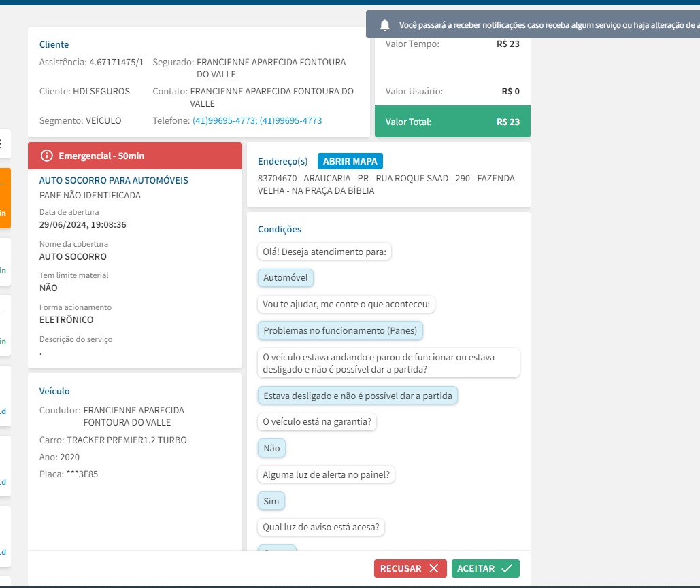Refuse the service with RECUSAR button
This screenshot has height=588, width=700.
410,568
